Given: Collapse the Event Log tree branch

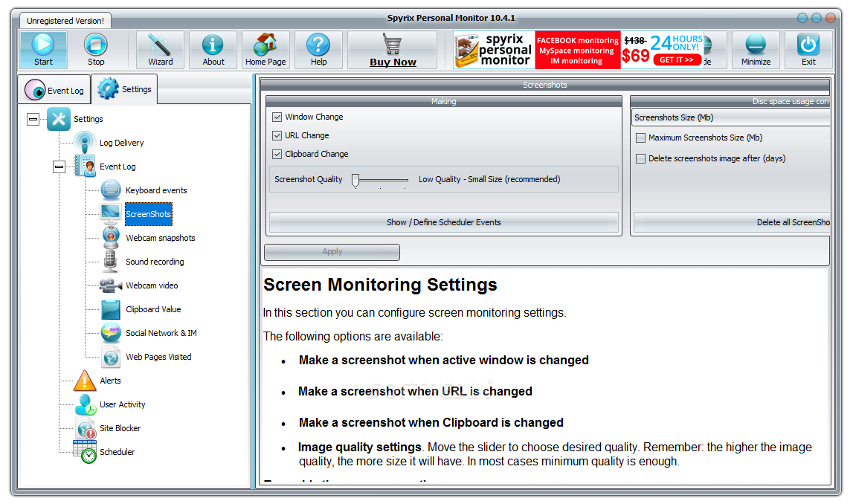Looking at the screenshot, I should pyautogui.click(x=59, y=167).
